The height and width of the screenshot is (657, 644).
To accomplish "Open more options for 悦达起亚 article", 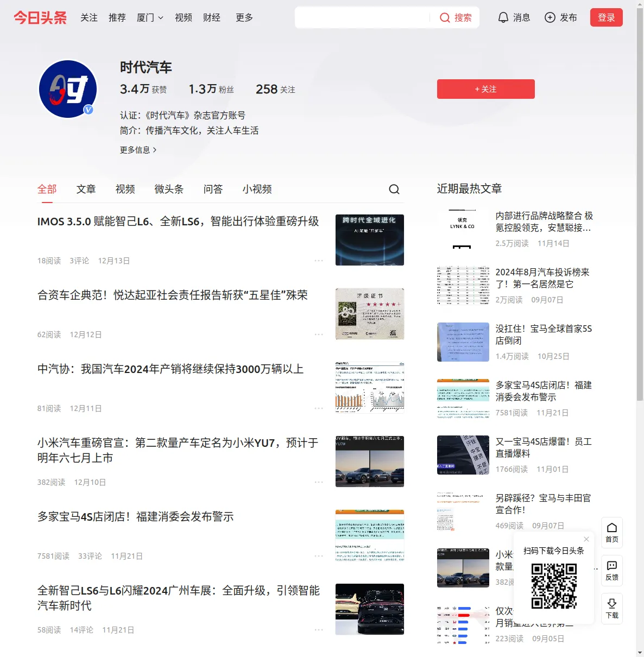I will [319, 334].
